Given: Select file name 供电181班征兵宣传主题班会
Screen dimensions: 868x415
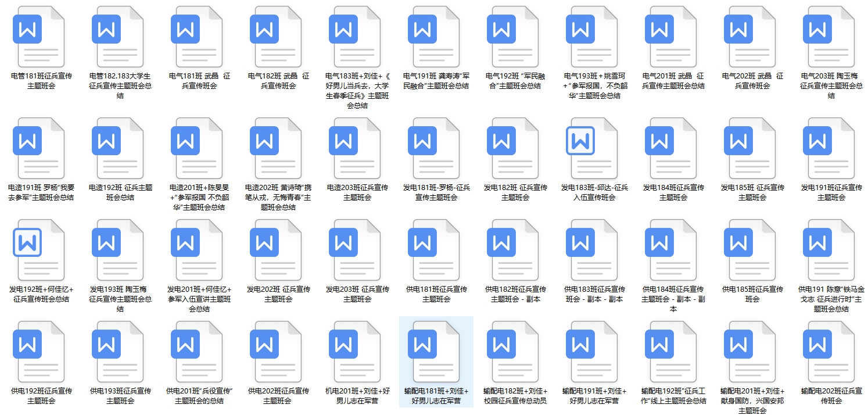Looking at the screenshot, I should [x=436, y=294].
